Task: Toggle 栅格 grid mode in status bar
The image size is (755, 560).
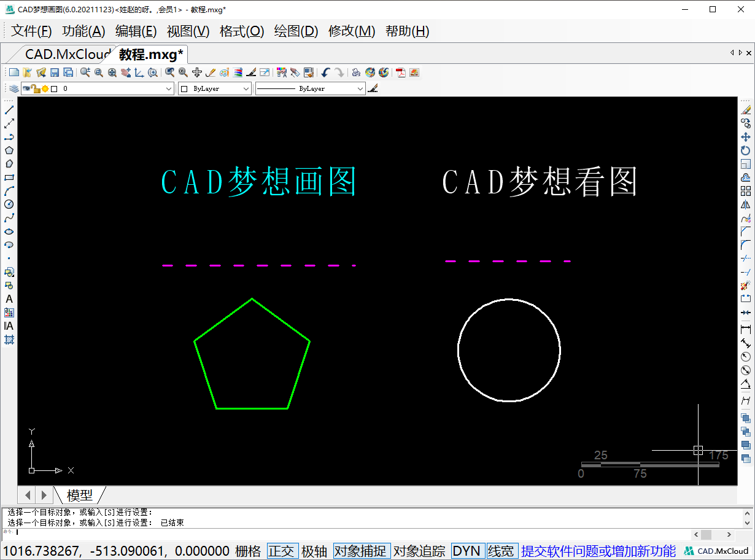Action: click(248, 551)
